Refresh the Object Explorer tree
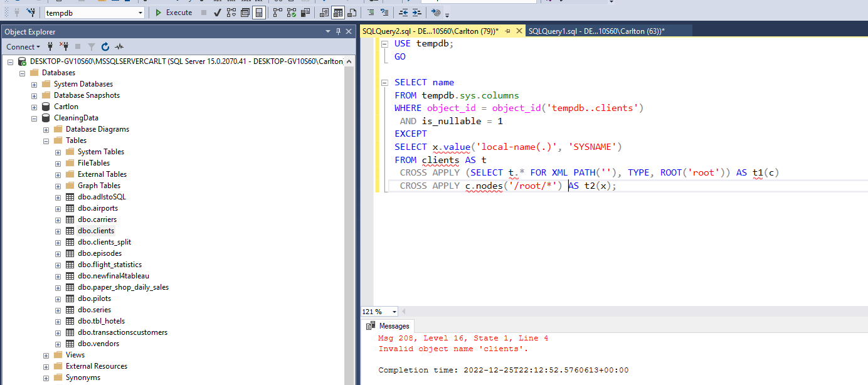Viewport: 868px width, 385px height. tap(105, 47)
